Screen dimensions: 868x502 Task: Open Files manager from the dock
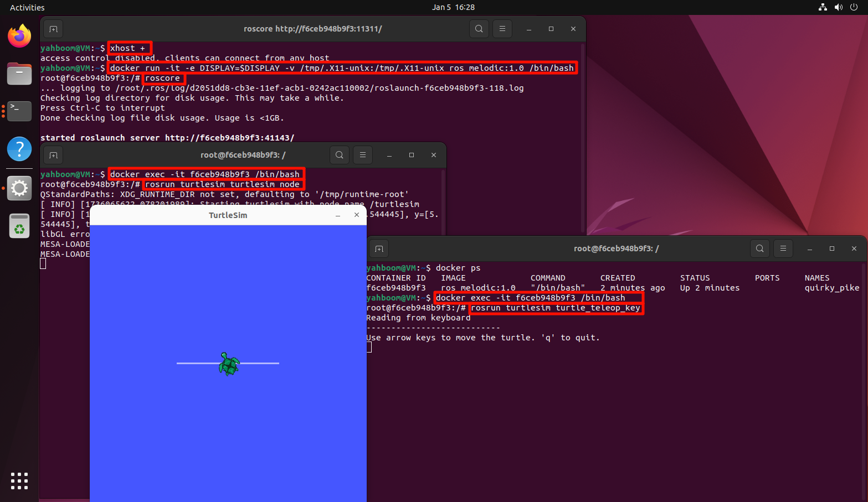click(19, 74)
